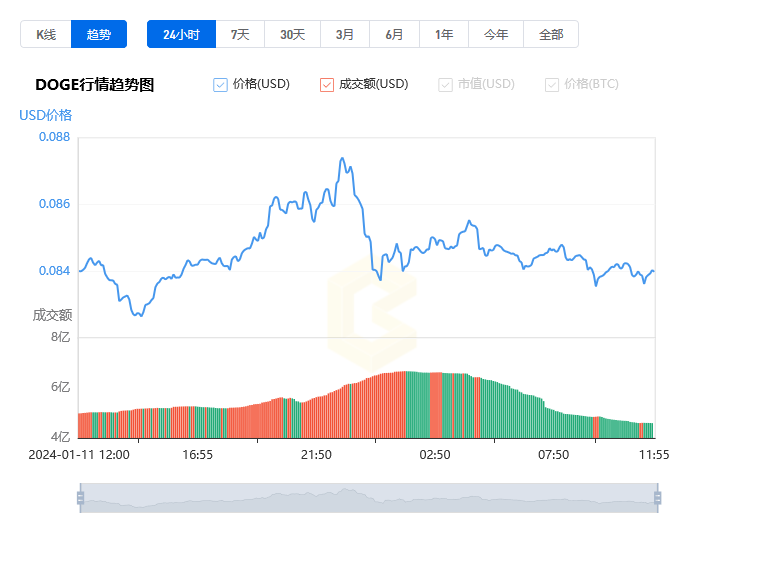Toggle the 成交额(USD) checkbox
Screen dimensions: 780x563
(327, 85)
